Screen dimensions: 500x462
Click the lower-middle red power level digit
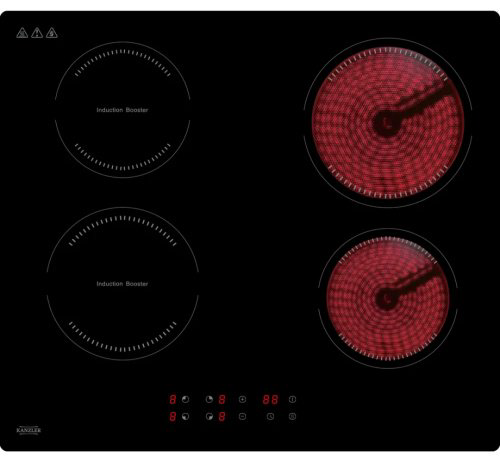[x=222, y=416]
